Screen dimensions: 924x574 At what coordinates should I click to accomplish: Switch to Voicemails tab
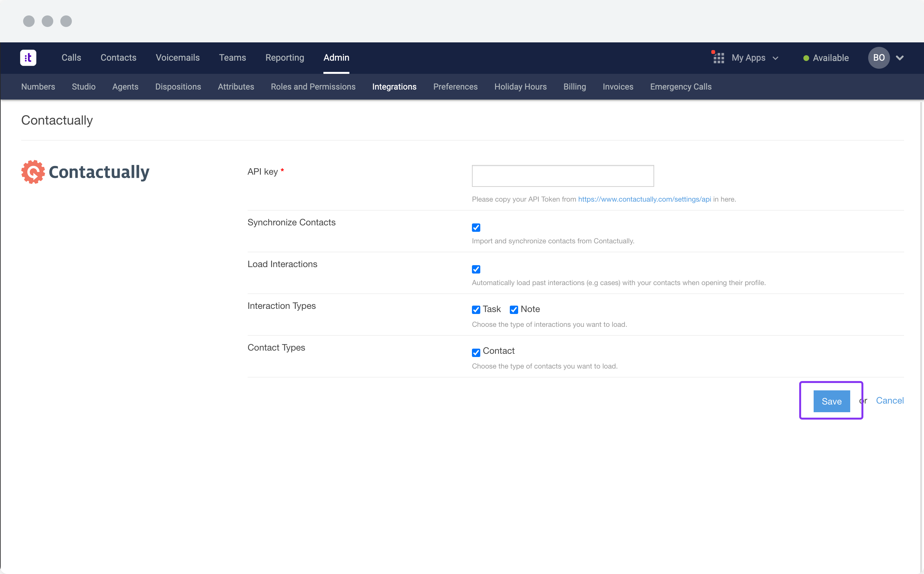click(177, 58)
